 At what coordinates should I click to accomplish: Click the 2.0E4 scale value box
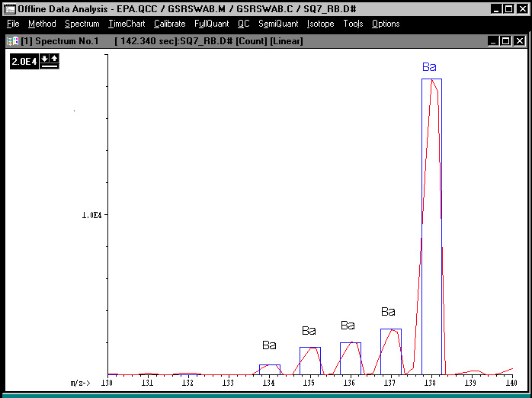click(x=24, y=61)
